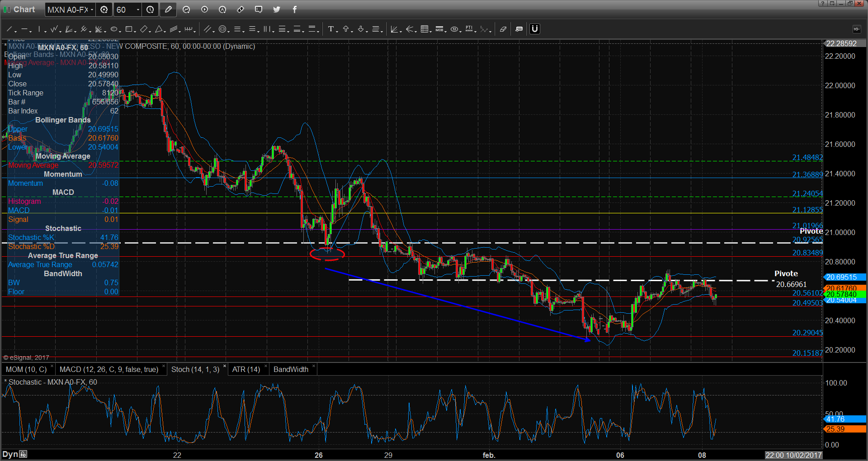Close the BandWidth tab
Viewport: 868px width, 461px height.
coord(313,366)
